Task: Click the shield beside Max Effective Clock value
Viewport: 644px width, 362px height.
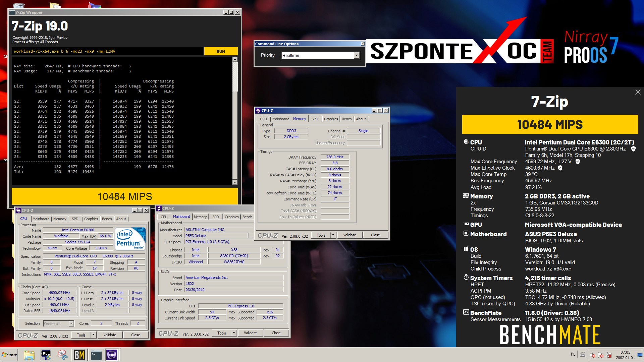Action: [560, 168]
